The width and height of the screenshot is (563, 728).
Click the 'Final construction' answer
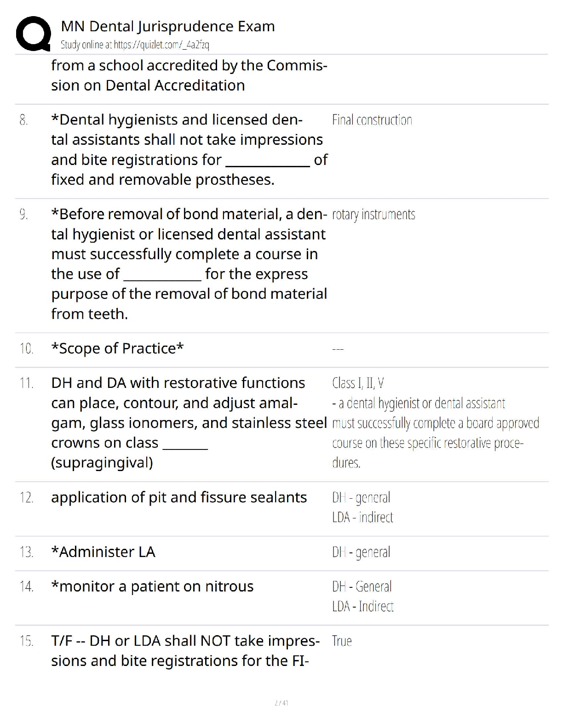click(372, 120)
